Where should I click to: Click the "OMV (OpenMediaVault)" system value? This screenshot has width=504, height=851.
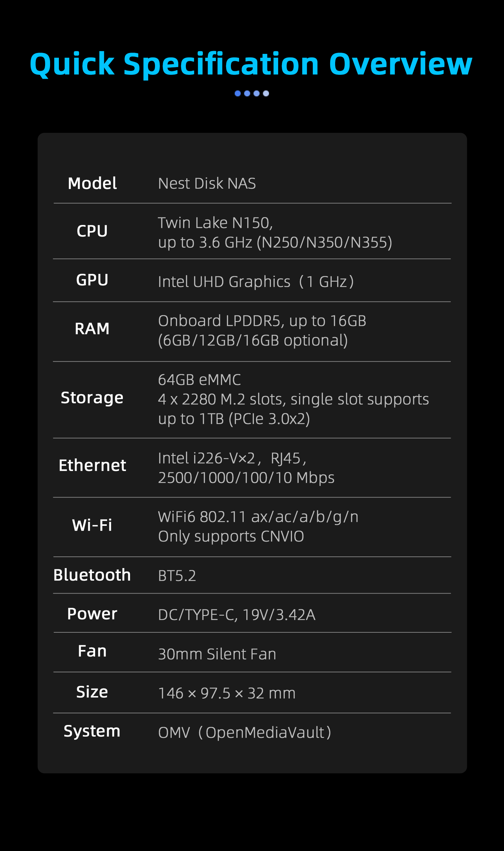tap(244, 733)
